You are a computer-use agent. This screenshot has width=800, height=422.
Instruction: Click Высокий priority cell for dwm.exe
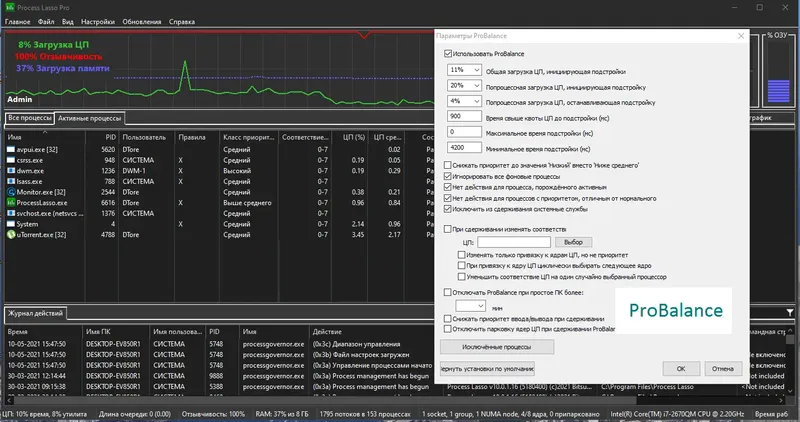(237, 171)
